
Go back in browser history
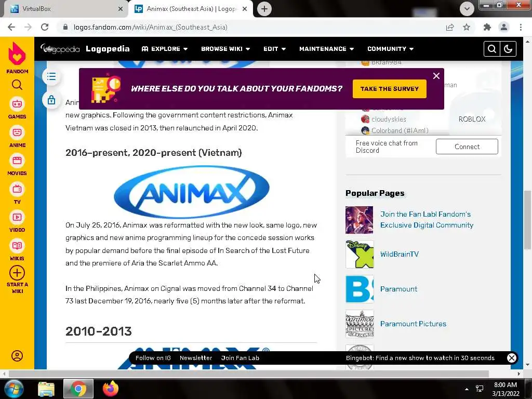(11, 27)
